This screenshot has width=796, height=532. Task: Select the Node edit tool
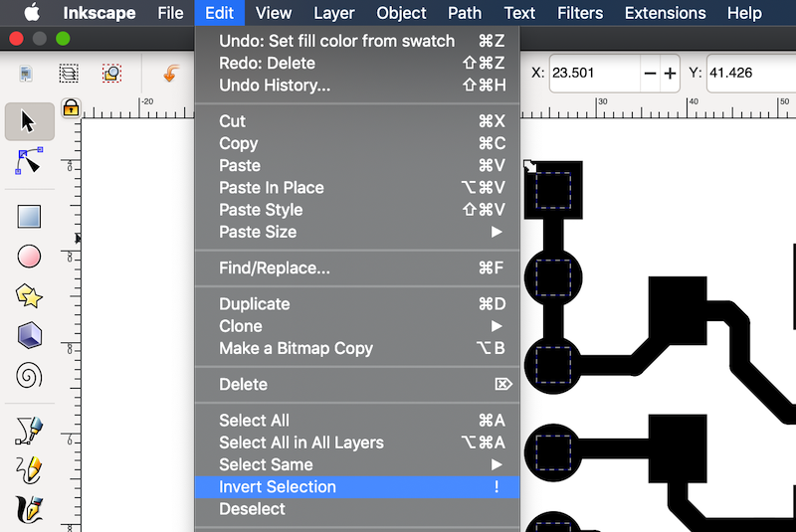coord(29,161)
